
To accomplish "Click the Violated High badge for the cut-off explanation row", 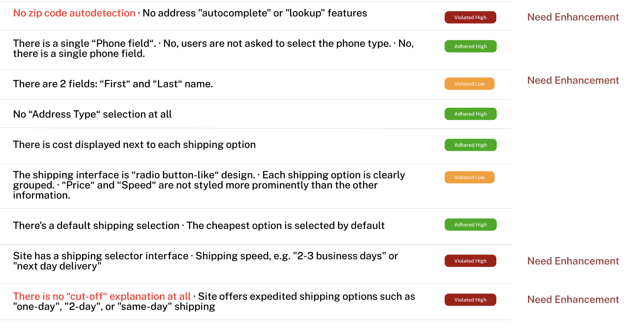I will (x=470, y=300).
